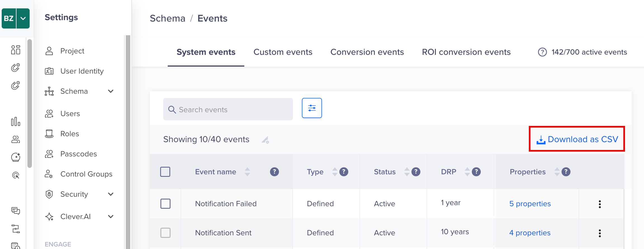This screenshot has height=249, width=644.
Task: Click the Clever.AI sparkle icon
Action: 49,217
